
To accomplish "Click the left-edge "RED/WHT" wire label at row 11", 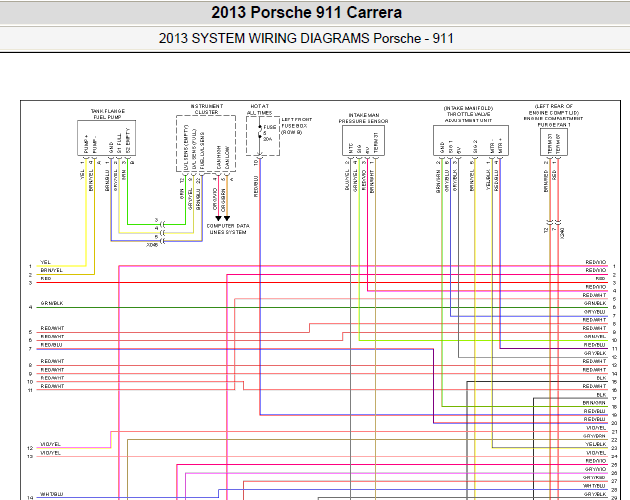I will tap(52, 386).
